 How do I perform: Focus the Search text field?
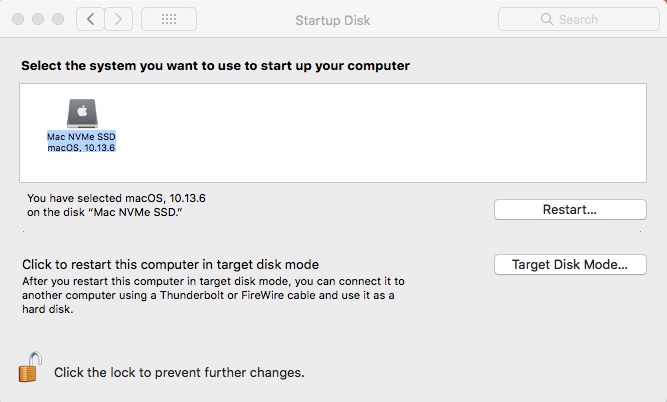(x=579, y=19)
